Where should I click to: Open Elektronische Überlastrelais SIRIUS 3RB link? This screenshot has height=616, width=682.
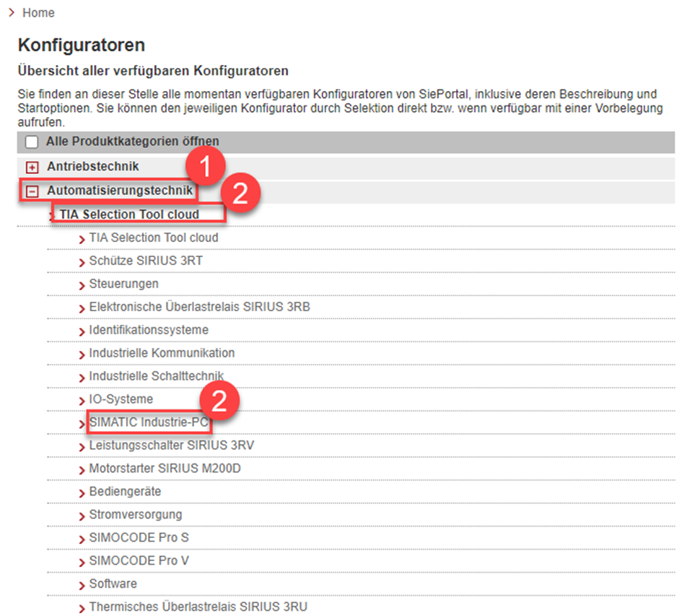point(200,307)
